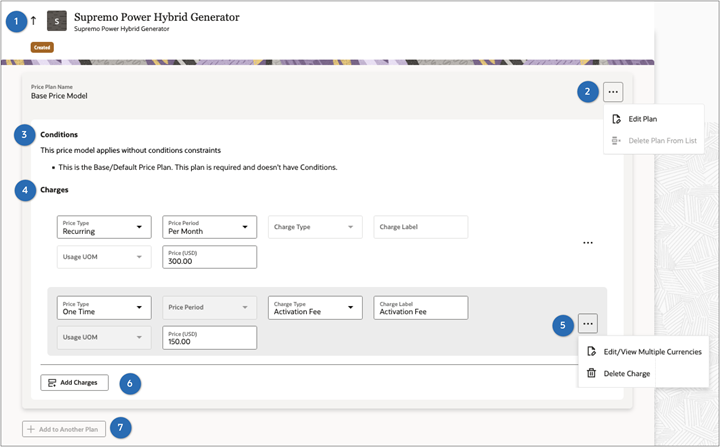The height and width of the screenshot is (447, 720).
Task: Choose Delete Charge menu option
Action: click(x=626, y=373)
